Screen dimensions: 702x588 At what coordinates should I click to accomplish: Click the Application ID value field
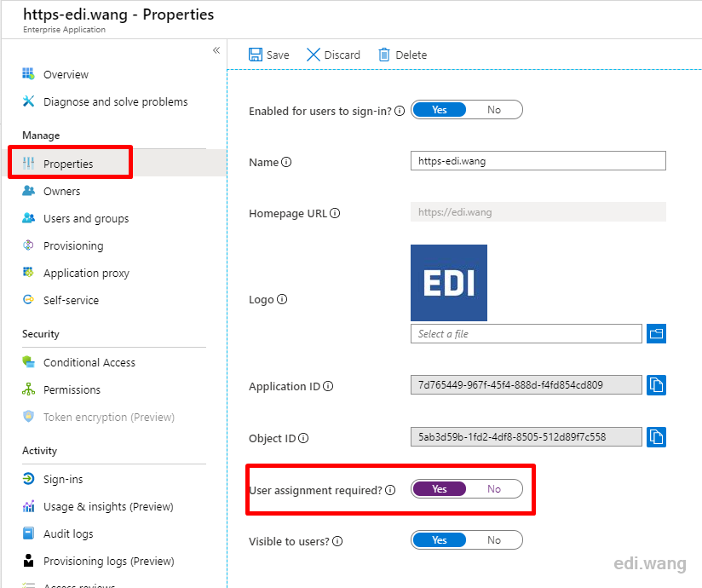526,385
